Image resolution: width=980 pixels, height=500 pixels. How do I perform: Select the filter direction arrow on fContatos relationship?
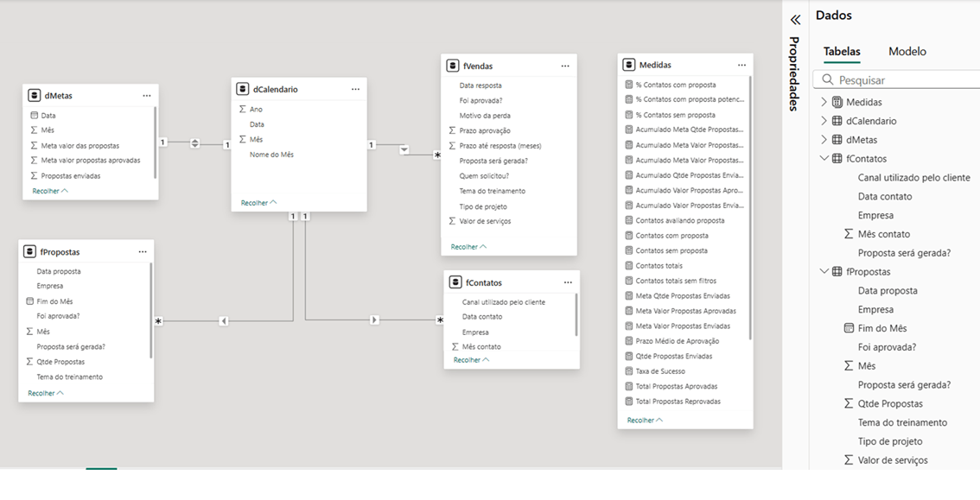374,320
